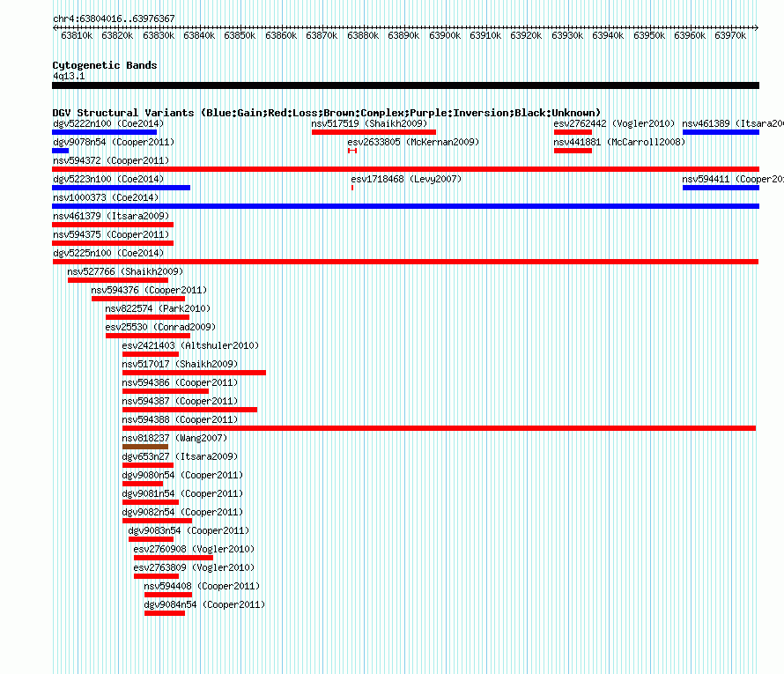This screenshot has width=784, height=674.
Task: Open nsv441881 (McCarroll2008) label
Action: point(619,142)
